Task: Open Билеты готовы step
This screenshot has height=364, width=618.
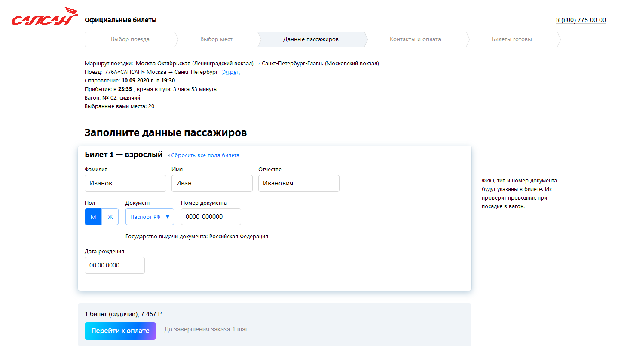Action: coord(511,39)
